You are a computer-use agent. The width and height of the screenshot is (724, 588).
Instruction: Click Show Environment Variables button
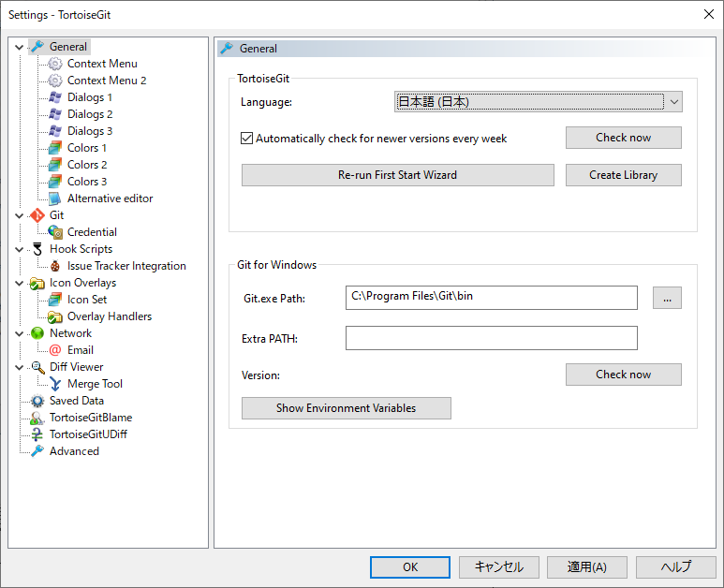(x=347, y=408)
